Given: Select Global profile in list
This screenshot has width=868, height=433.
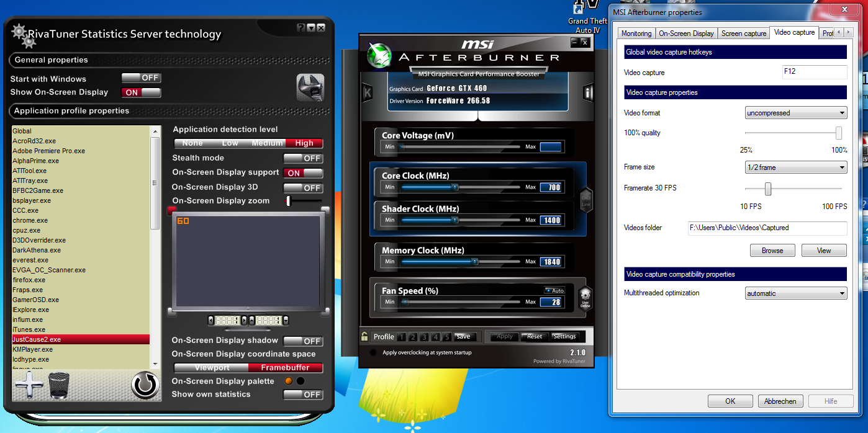Looking at the screenshot, I should 81,131.
